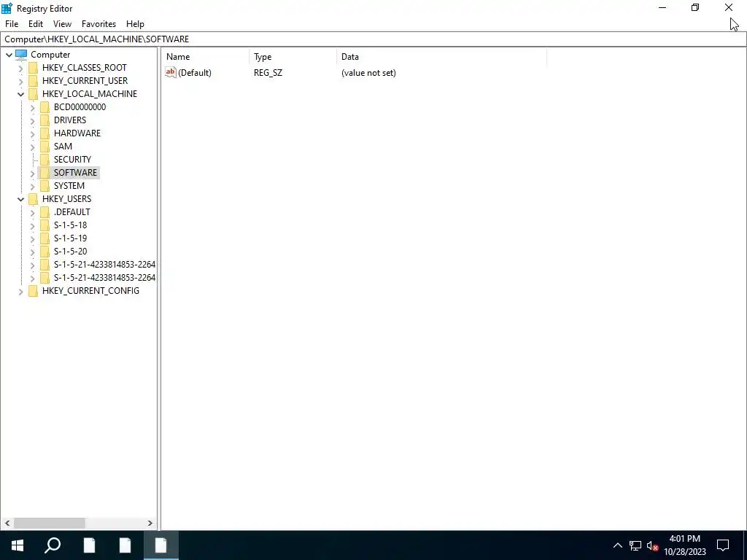This screenshot has width=747, height=560.
Task: Expand the S-1-5-18 key chevron
Action: 32,226
